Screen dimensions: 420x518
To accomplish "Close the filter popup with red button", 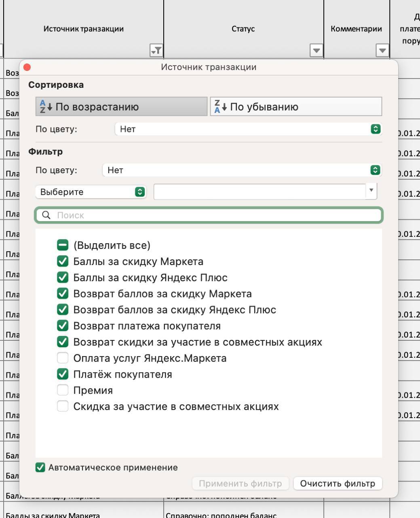I will [x=27, y=67].
